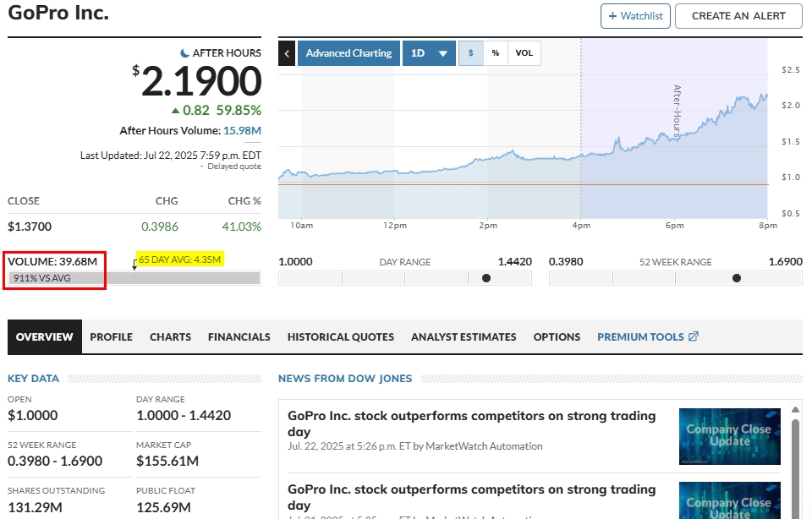
Task: Toggle the VOL chart display
Action: pyautogui.click(x=524, y=53)
